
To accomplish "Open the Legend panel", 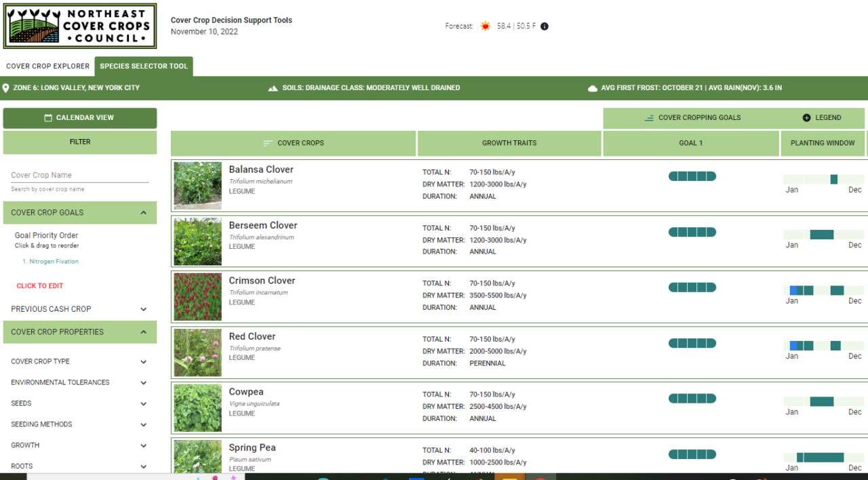I will point(823,117).
